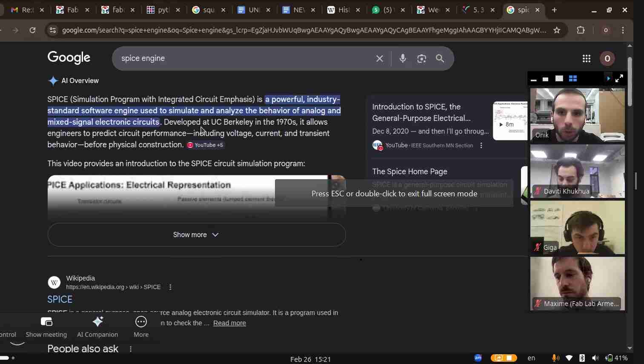Open The Spice Home Page result

(x=410, y=172)
